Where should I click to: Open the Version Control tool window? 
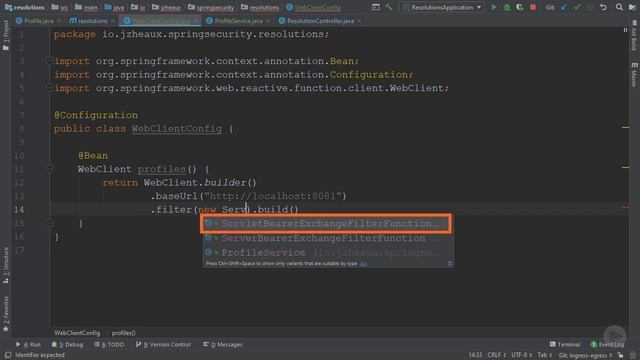pyautogui.click(x=163, y=344)
